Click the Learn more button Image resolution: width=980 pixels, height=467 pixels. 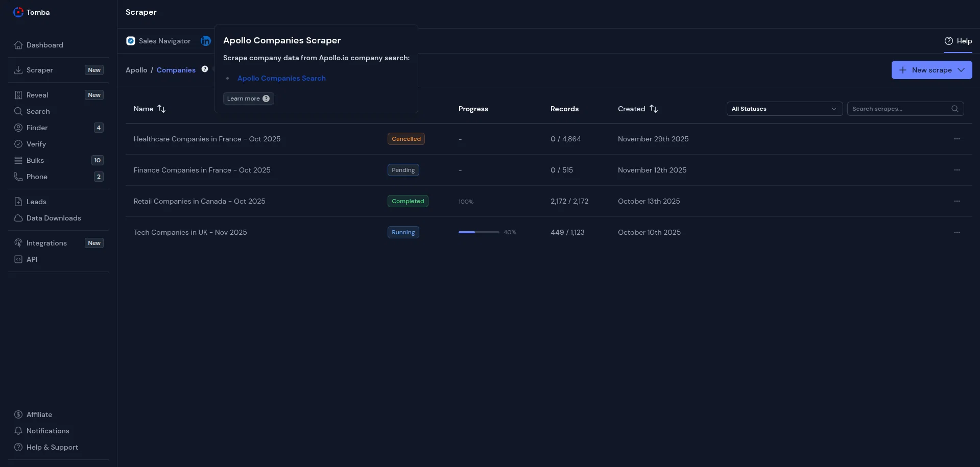[249, 99]
